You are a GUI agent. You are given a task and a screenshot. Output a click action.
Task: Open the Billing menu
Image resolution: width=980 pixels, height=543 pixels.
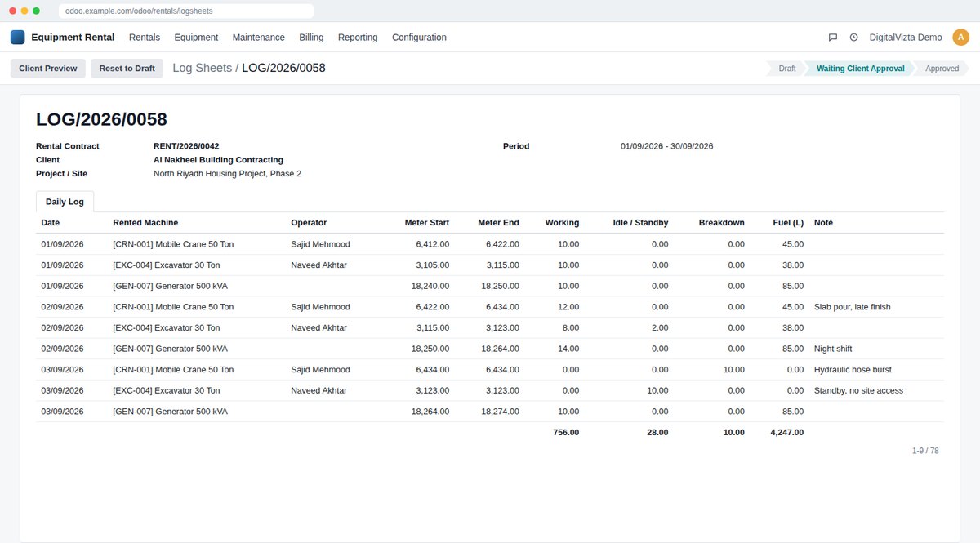[311, 38]
